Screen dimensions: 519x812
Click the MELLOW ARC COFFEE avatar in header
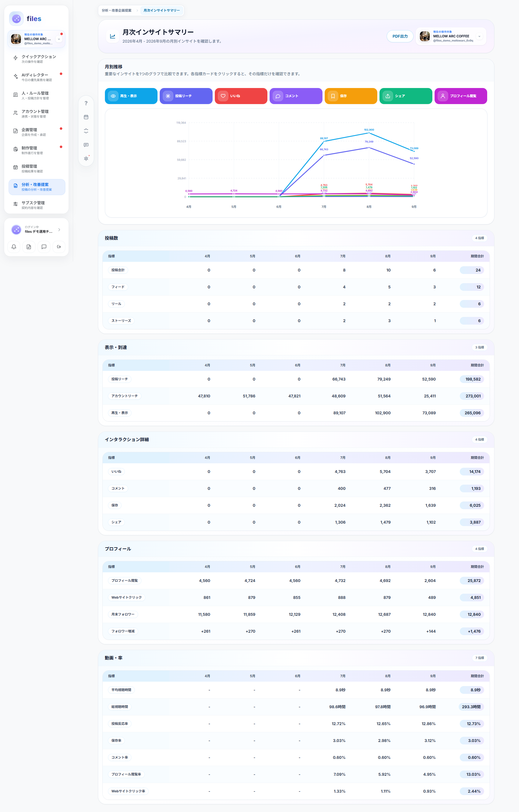tap(425, 36)
